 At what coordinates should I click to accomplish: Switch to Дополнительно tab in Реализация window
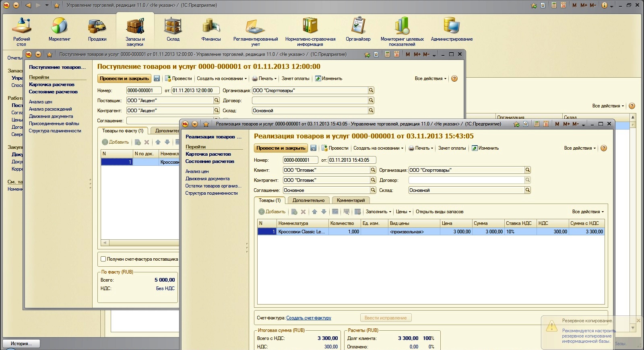pyautogui.click(x=308, y=200)
